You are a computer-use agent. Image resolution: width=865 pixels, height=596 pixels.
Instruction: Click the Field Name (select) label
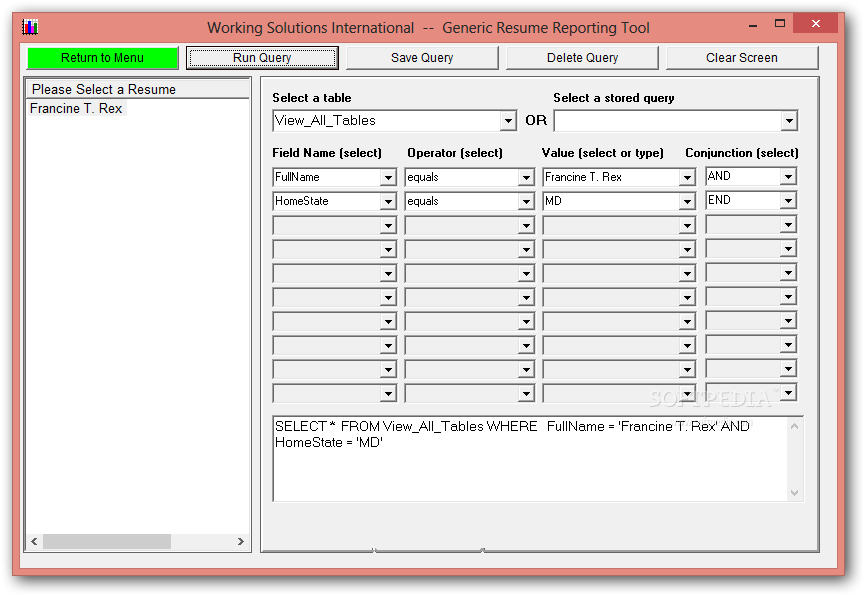click(327, 153)
